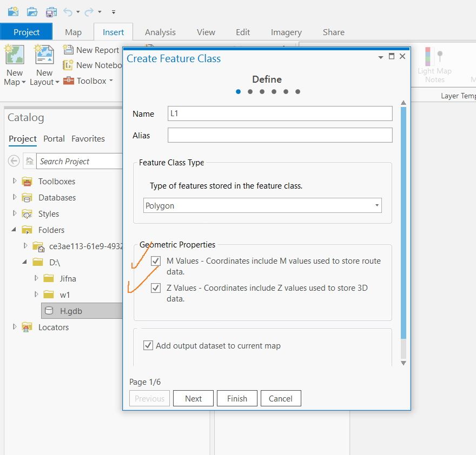Click the dialog scrollbar down arrow
The image size is (476, 455).
coord(404,363)
